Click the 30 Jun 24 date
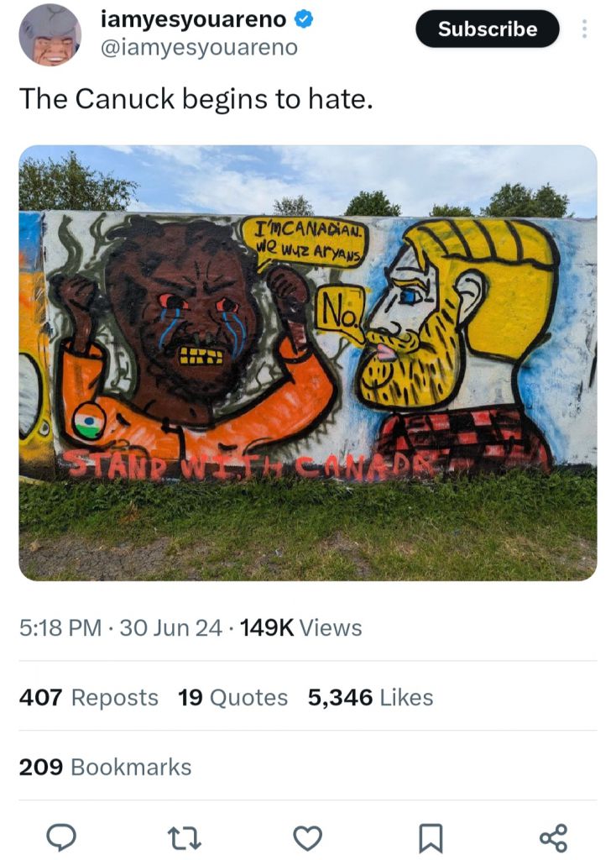Image resolution: width=616 pixels, height=860 pixels. (x=171, y=628)
